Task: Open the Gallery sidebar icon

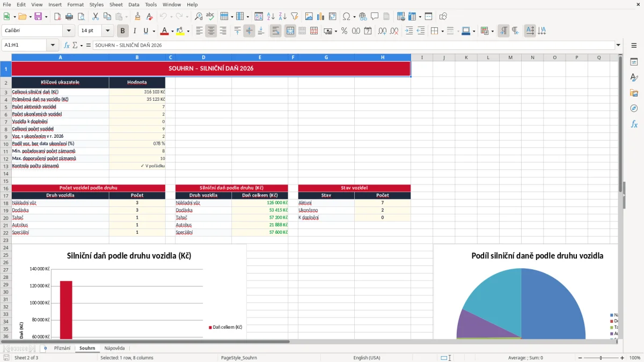Action: [x=634, y=93]
